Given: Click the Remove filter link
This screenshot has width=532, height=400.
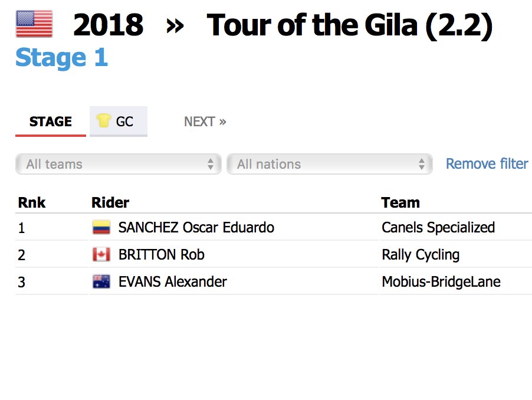Looking at the screenshot, I should click(x=487, y=163).
